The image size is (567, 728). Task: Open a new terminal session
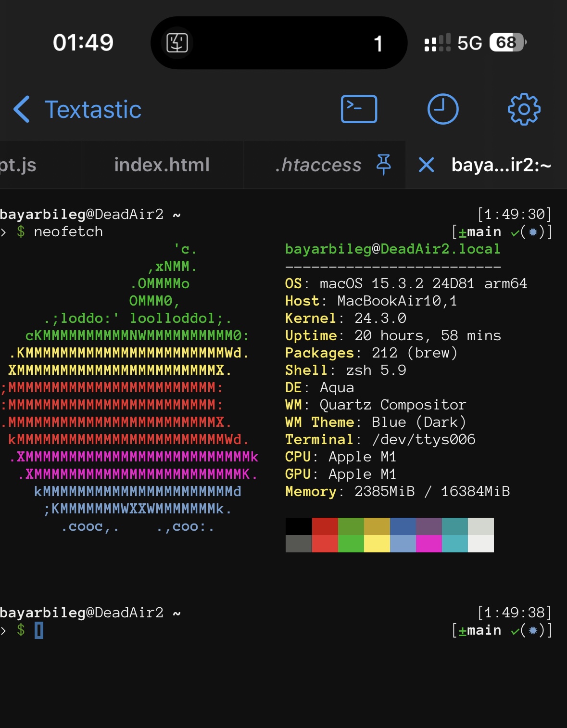358,109
